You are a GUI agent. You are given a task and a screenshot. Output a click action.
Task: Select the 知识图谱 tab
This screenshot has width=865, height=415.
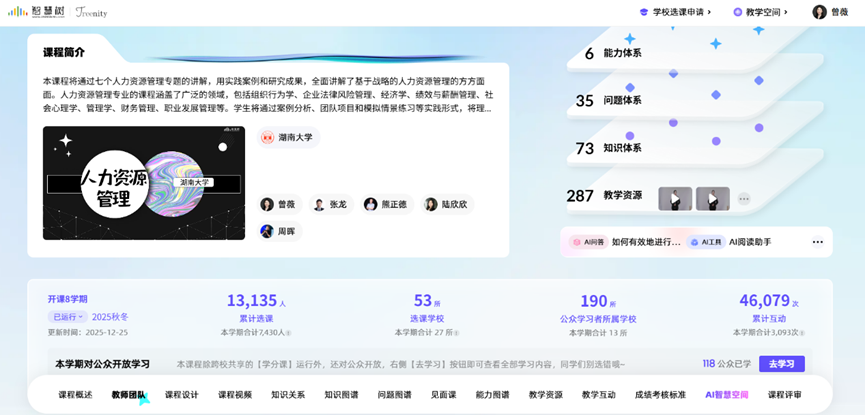point(341,395)
